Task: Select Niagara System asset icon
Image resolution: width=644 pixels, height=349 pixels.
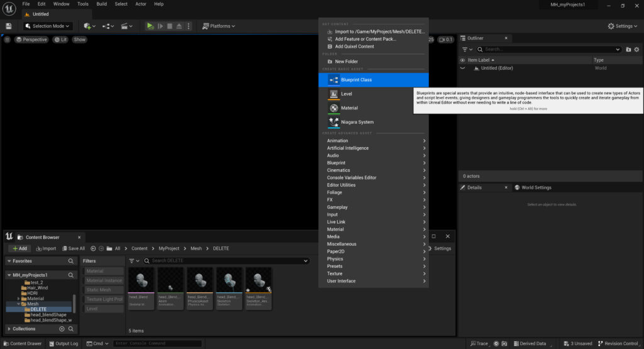Action: [x=333, y=122]
